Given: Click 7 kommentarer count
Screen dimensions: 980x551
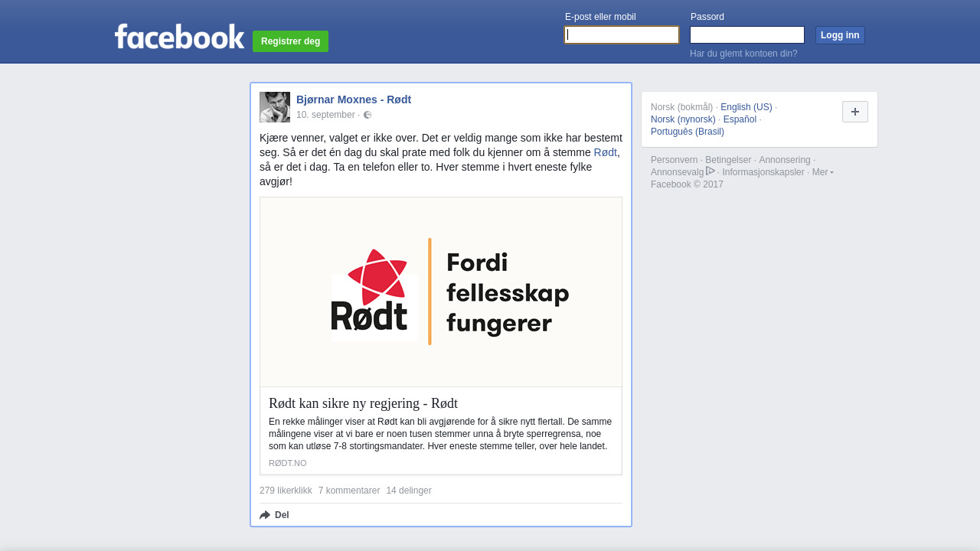Looking at the screenshot, I should [x=349, y=491].
